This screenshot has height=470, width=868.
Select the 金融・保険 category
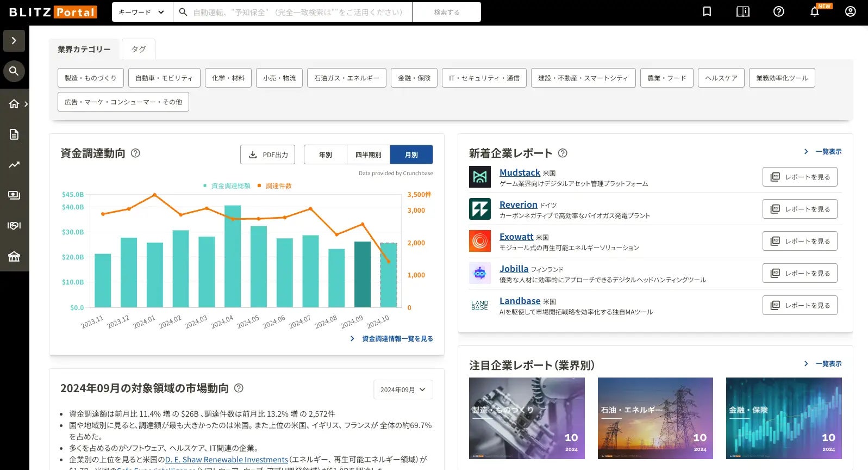tap(414, 78)
